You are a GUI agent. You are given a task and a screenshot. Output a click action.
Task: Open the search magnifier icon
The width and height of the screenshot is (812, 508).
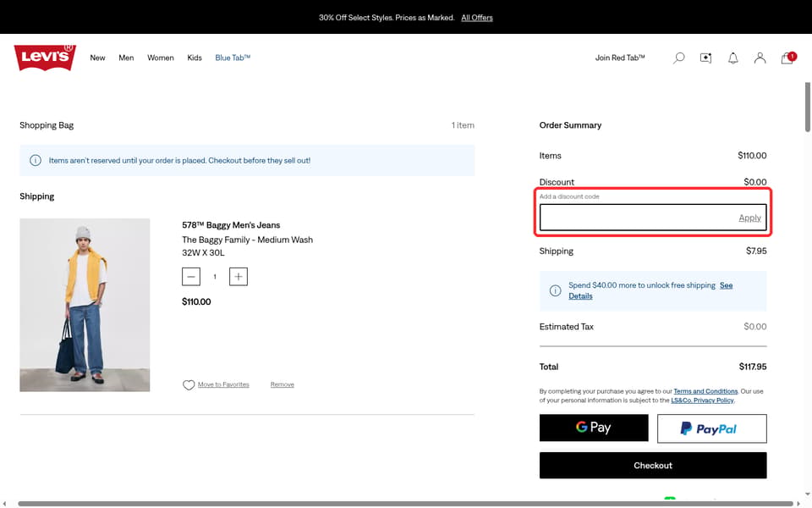click(x=678, y=58)
